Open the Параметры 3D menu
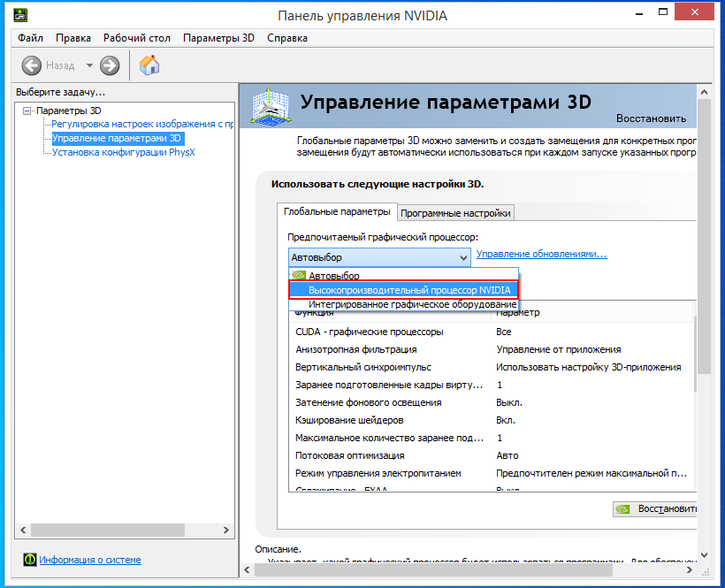 218,38
